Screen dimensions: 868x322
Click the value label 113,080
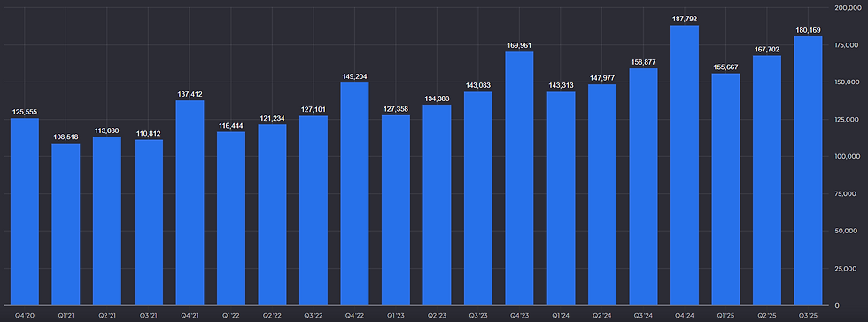coord(107,130)
